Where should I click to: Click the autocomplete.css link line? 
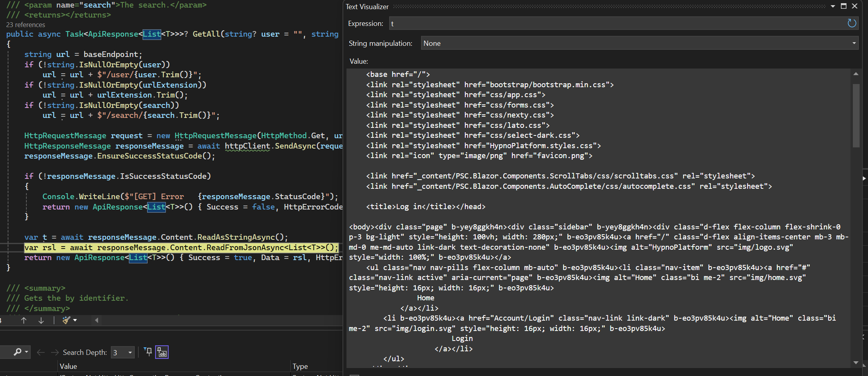569,186
